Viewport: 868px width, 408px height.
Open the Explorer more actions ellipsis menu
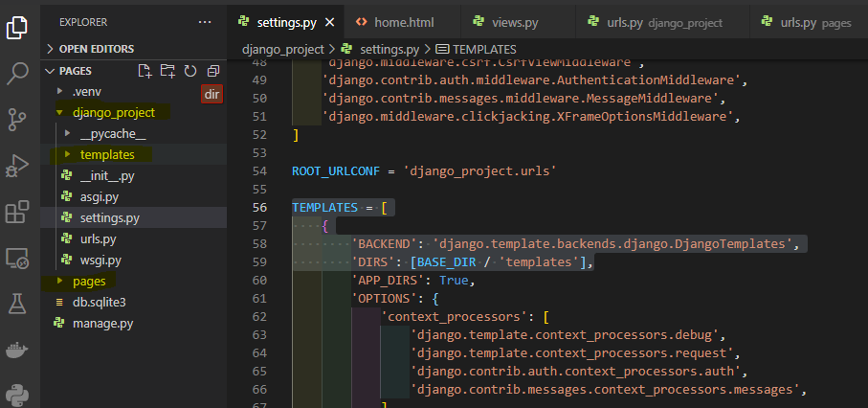pyautogui.click(x=205, y=22)
